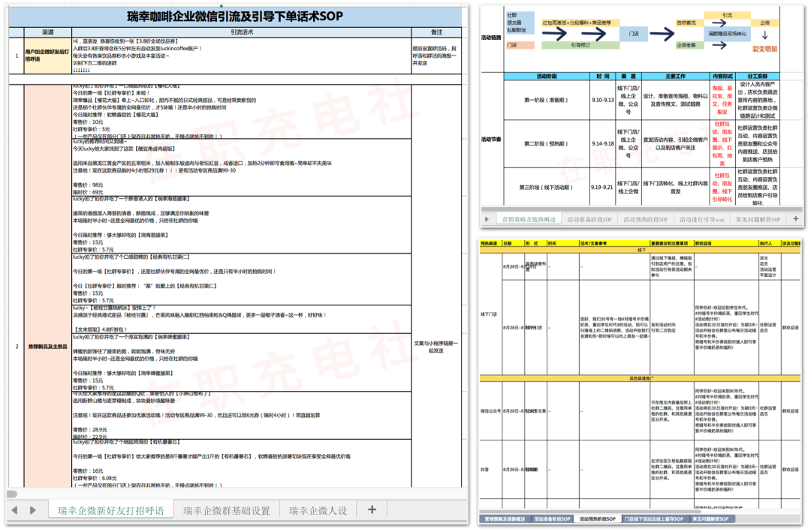Click horizontal scrollbar of top-right spreadsheet
Viewport: 811px width, 532px height.
[642, 210]
